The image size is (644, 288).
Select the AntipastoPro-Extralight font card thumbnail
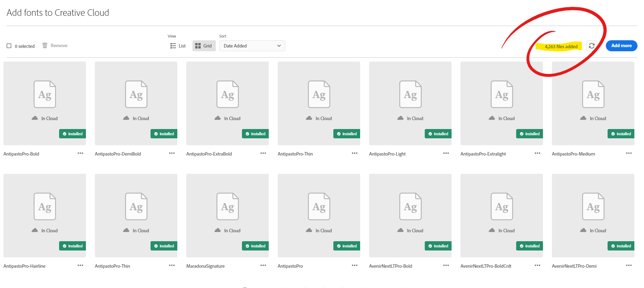502,103
